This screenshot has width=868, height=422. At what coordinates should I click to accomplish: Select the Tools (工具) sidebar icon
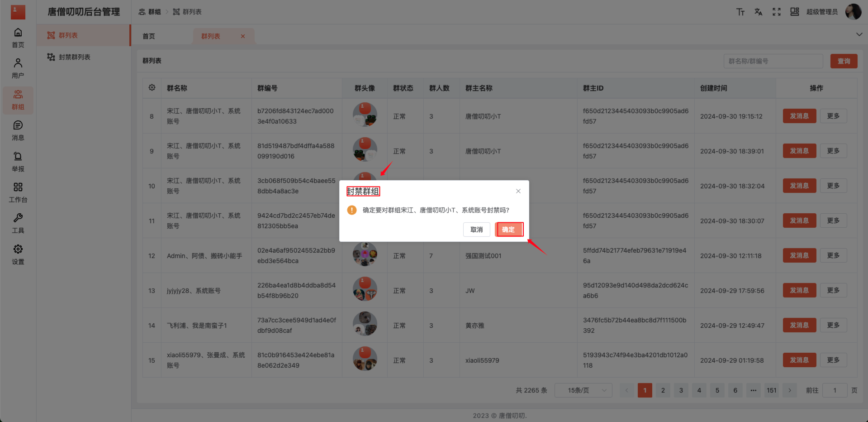(x=18, y=223)
